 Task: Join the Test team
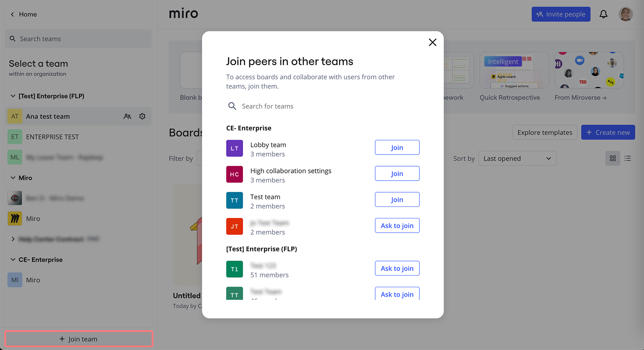[397, 200]
